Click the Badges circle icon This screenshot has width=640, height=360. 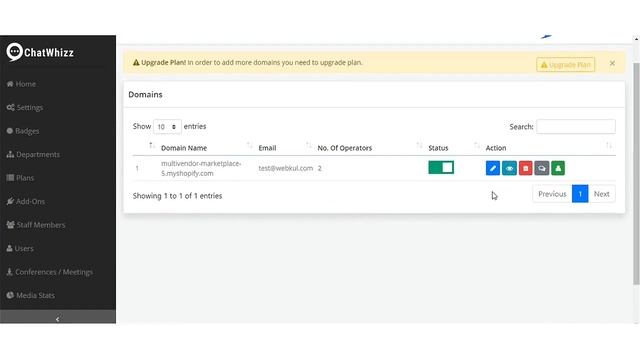click(x=10, y=131)
